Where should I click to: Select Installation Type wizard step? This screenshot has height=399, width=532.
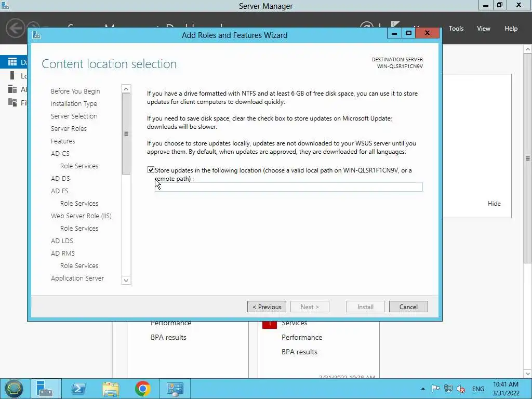click(x=74, y=103)
